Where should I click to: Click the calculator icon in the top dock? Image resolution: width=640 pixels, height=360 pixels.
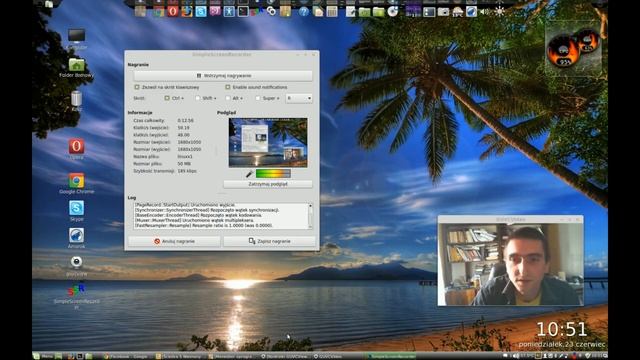pyautogui.click(x=332, y=11)
